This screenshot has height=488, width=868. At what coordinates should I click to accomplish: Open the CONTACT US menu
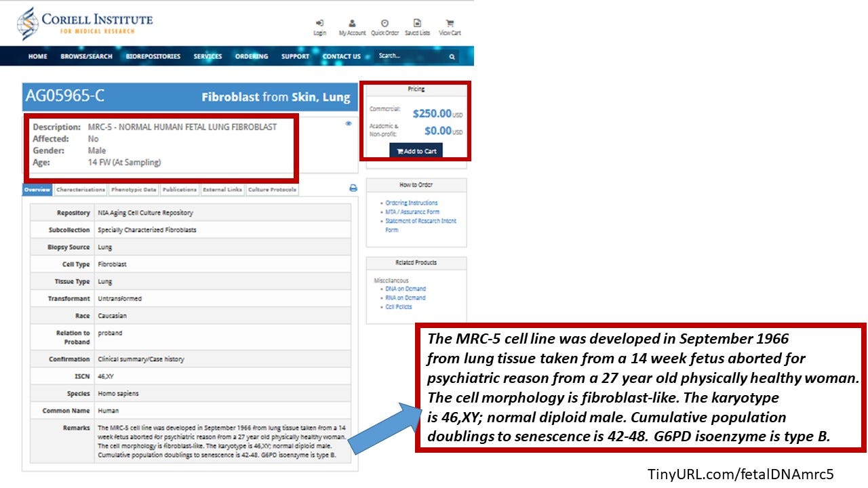[342, 56]
